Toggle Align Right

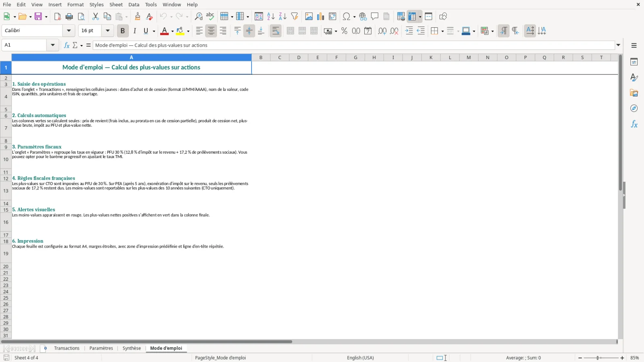(223, 31)
